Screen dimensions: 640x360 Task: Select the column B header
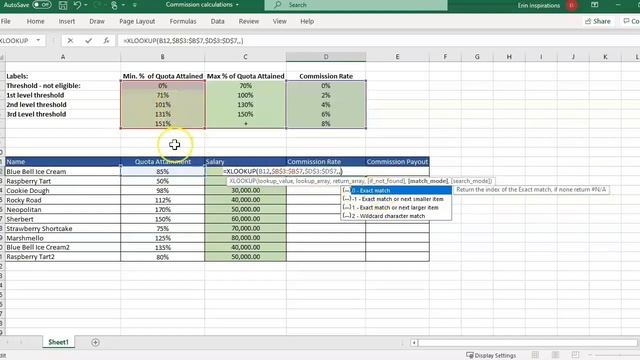[x=162, y=57]
